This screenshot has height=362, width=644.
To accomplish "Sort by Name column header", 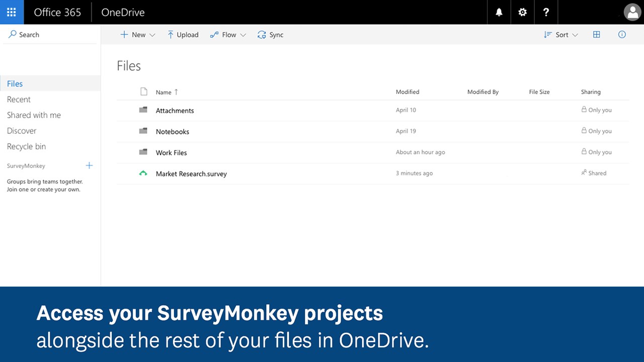I will point(164,92).
